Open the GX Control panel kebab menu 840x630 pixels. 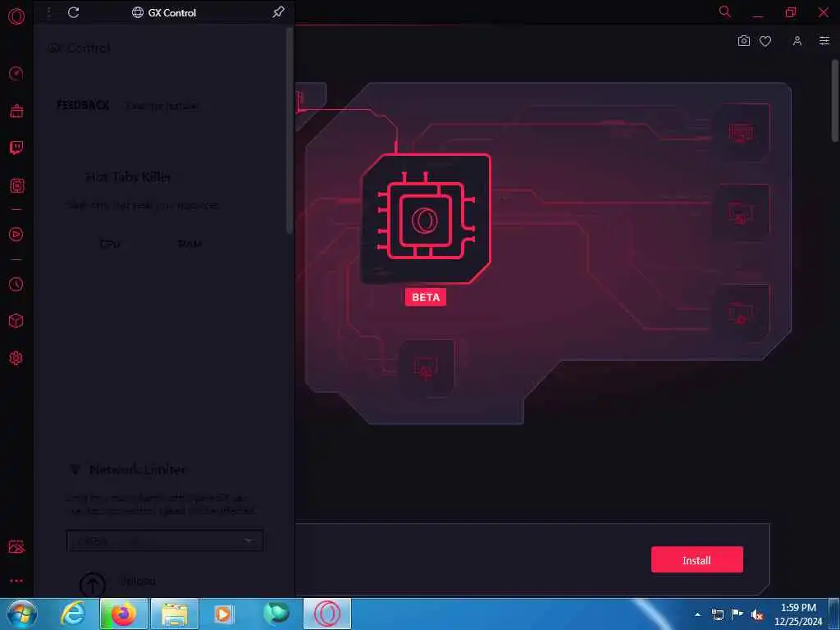coord(48,12)
